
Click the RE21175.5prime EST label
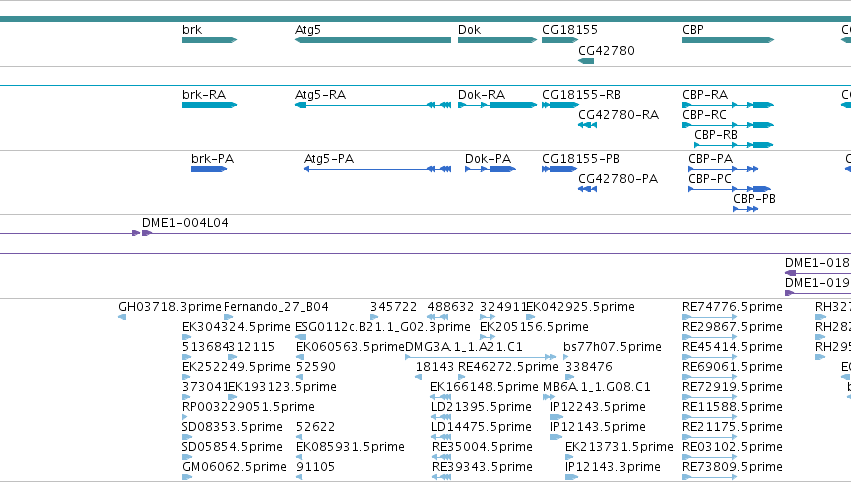click(x=732, y=427)
